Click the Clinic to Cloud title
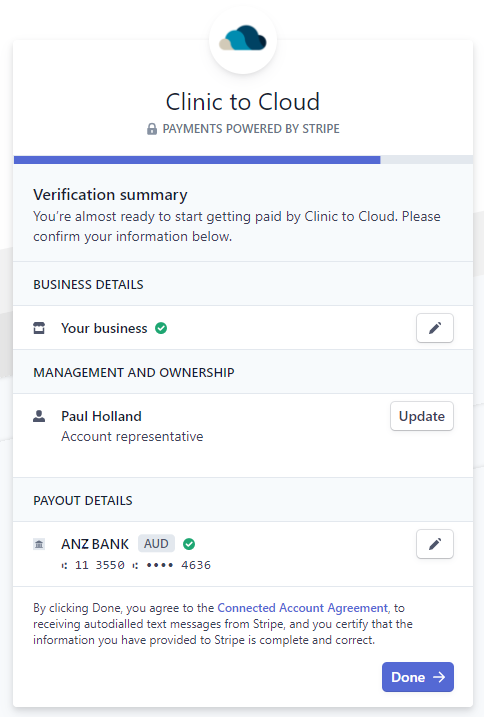The height and width of the screenshot is (717, 484). click(242, 102)
